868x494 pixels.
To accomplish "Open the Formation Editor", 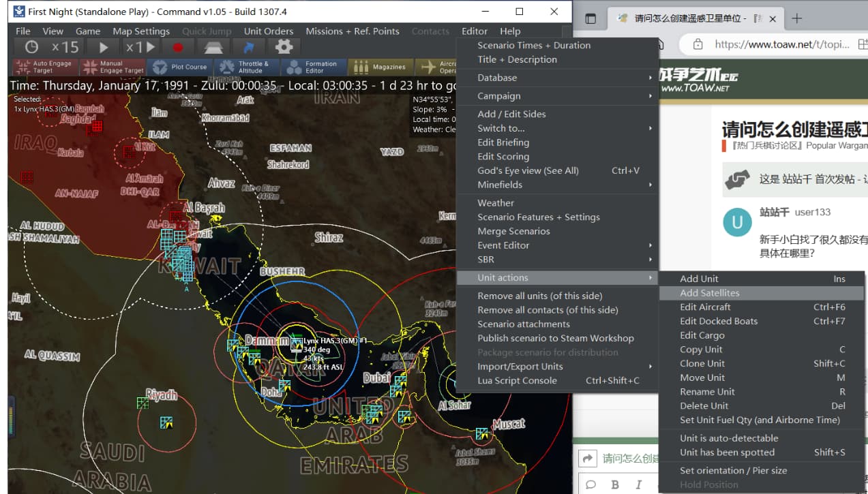I will pyautogui.click(x=314, y=67).
